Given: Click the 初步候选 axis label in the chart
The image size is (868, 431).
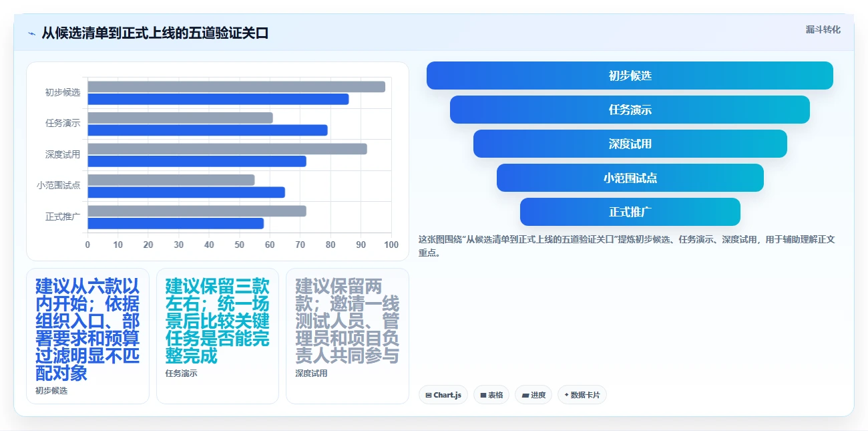Looking at the screenshot, I should point(63,93).
